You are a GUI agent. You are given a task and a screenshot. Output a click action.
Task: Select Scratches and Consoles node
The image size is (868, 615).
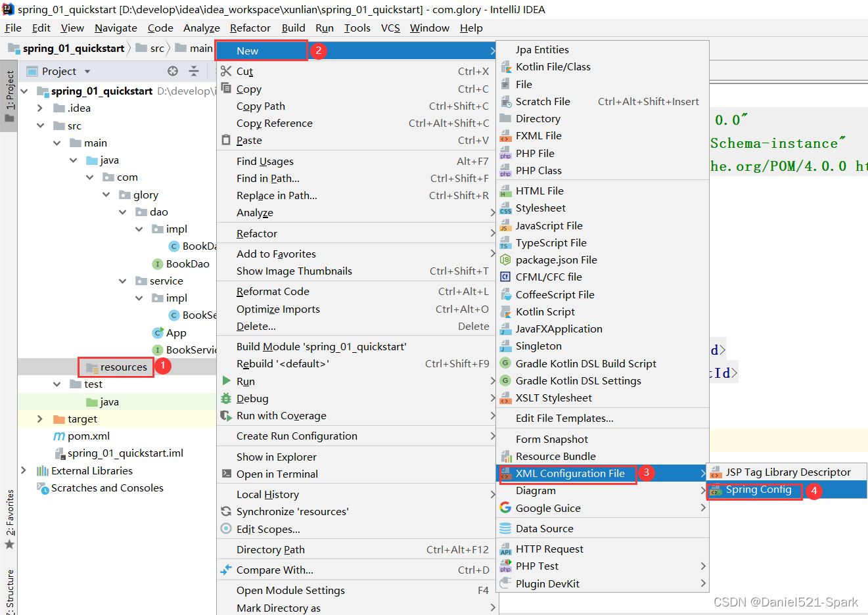pyautogui.click(x=101, y=488)
